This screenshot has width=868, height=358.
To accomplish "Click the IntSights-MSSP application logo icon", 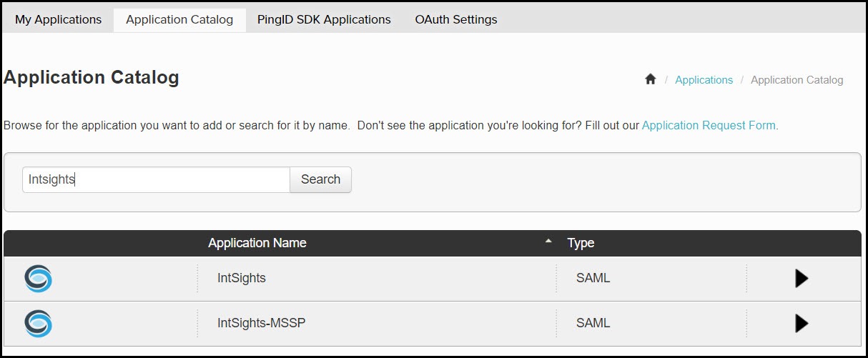I will [x=38, y=323].
